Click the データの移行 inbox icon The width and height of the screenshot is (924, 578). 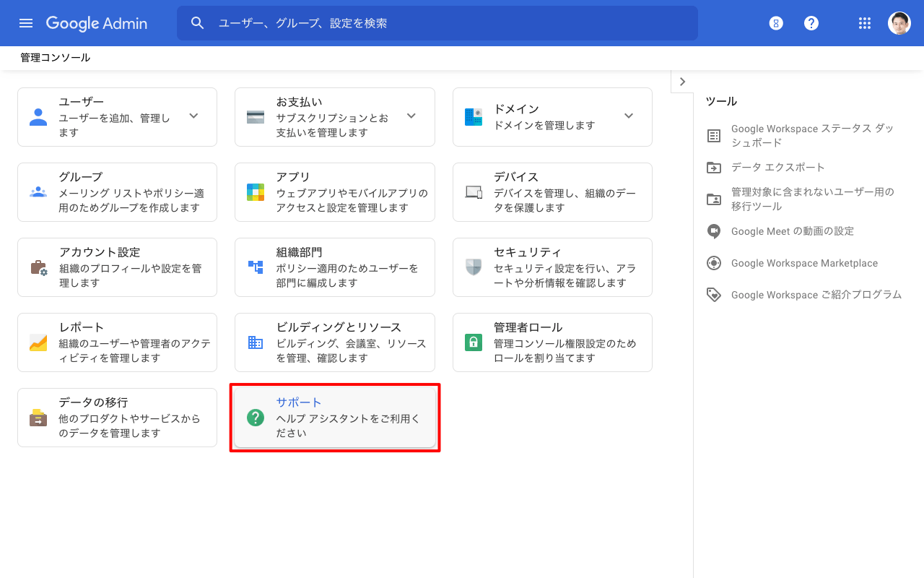pos(38,418)
